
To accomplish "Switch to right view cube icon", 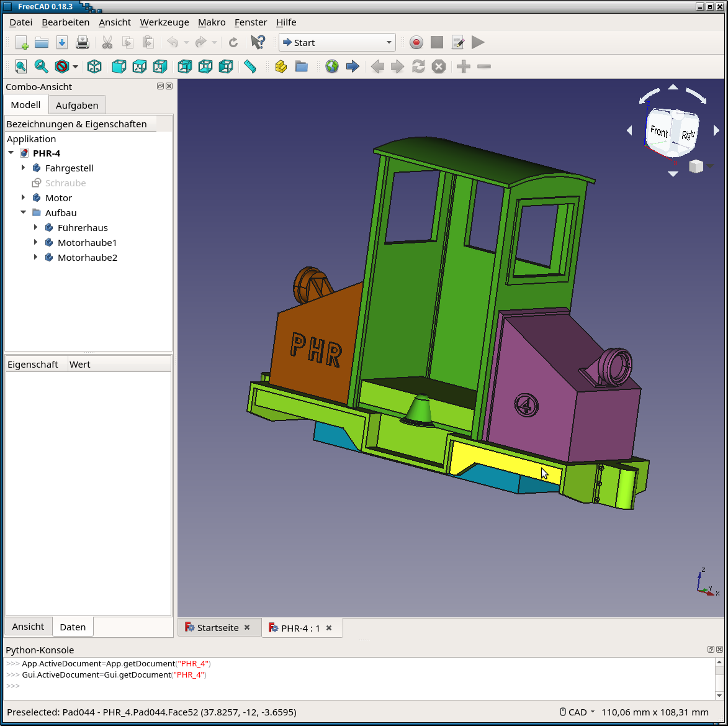I will [x=160, y=66].
